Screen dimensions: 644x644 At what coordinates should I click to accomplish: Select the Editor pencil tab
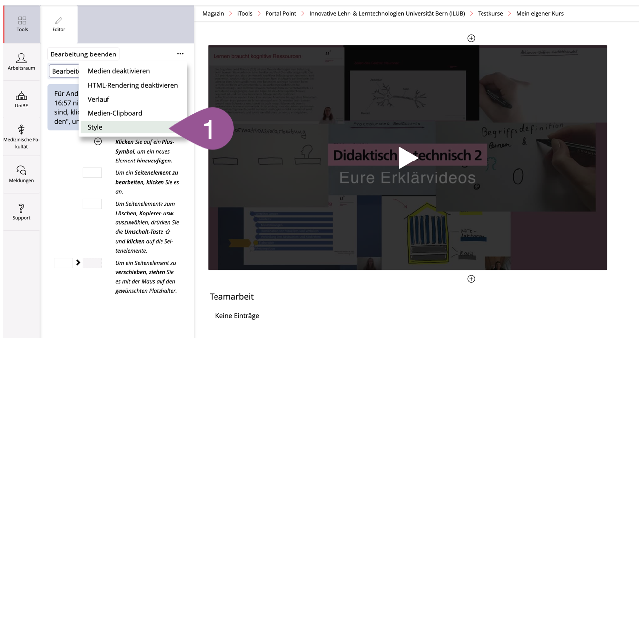[59, 24]
